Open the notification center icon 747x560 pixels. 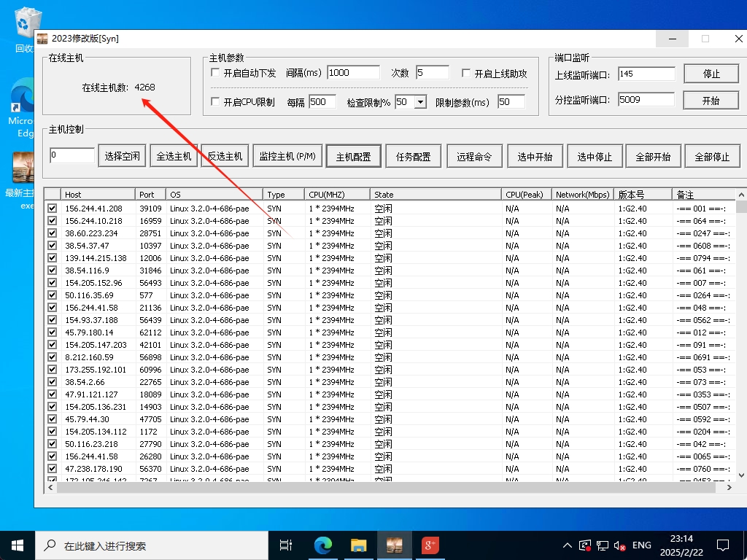coord(722,545)
